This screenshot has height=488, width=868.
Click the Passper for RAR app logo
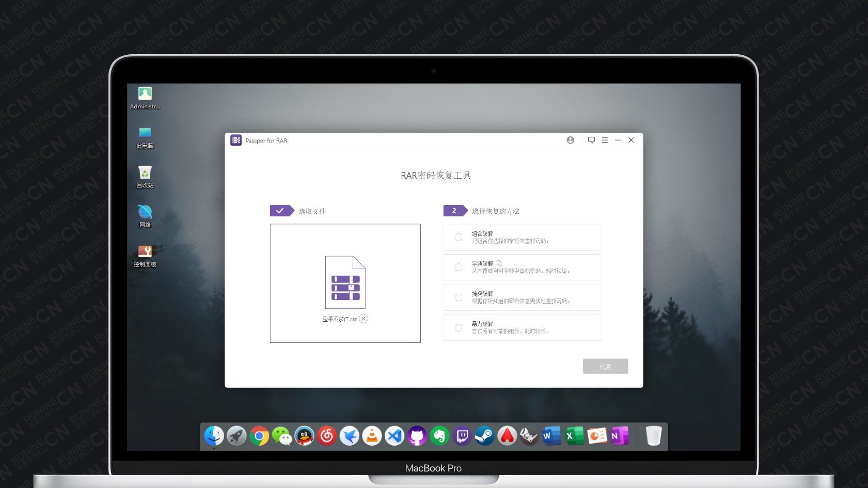click(x=236, y=140)
